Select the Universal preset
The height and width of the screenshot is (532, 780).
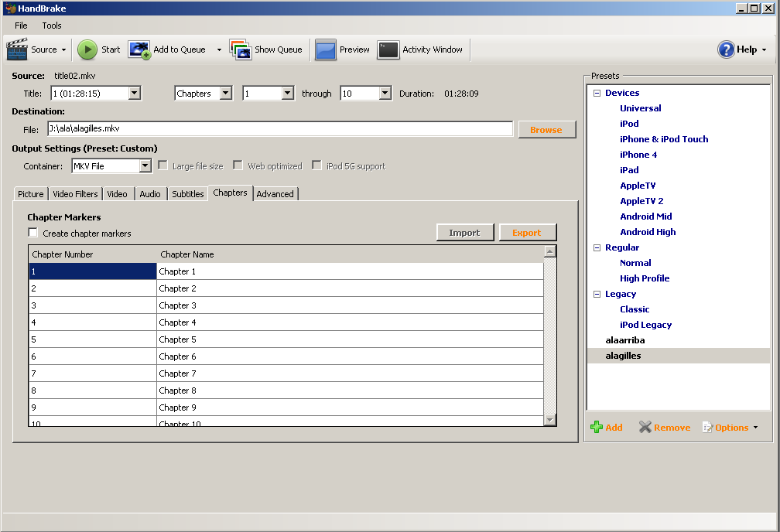[641, 108]
